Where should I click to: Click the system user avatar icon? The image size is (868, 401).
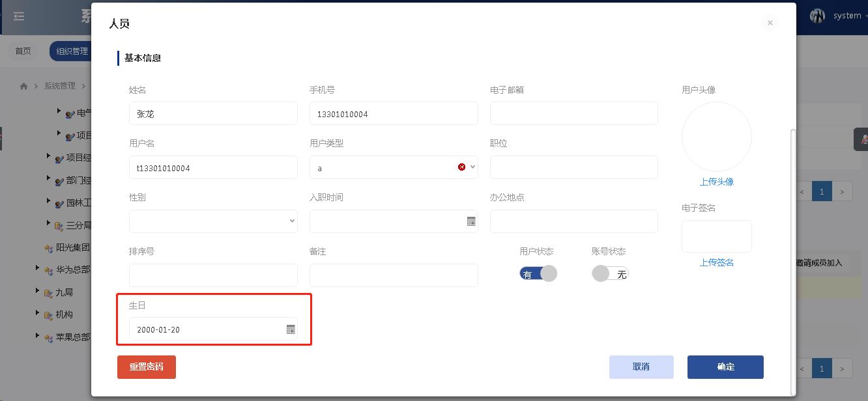pos(817,16)
